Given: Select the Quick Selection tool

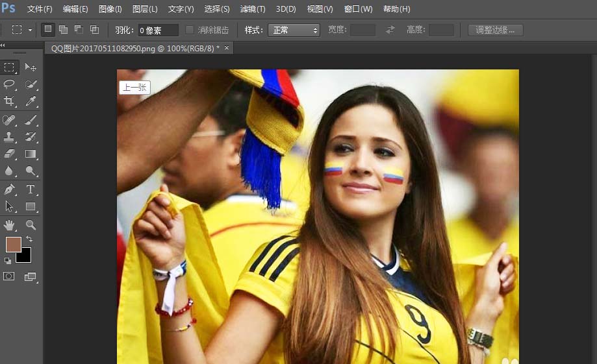Looking at the screenshot, I should pyautogui.click(x=31, y=84).
